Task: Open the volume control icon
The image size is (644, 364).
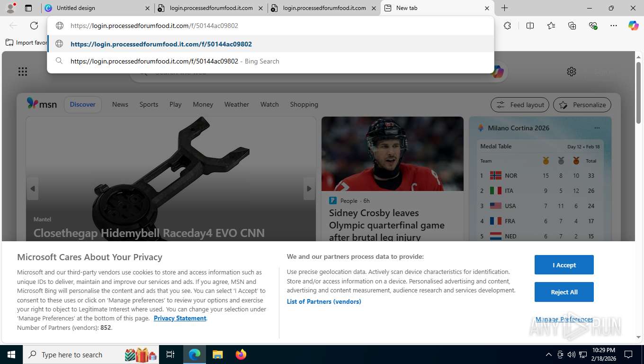Action: point(572,355)
